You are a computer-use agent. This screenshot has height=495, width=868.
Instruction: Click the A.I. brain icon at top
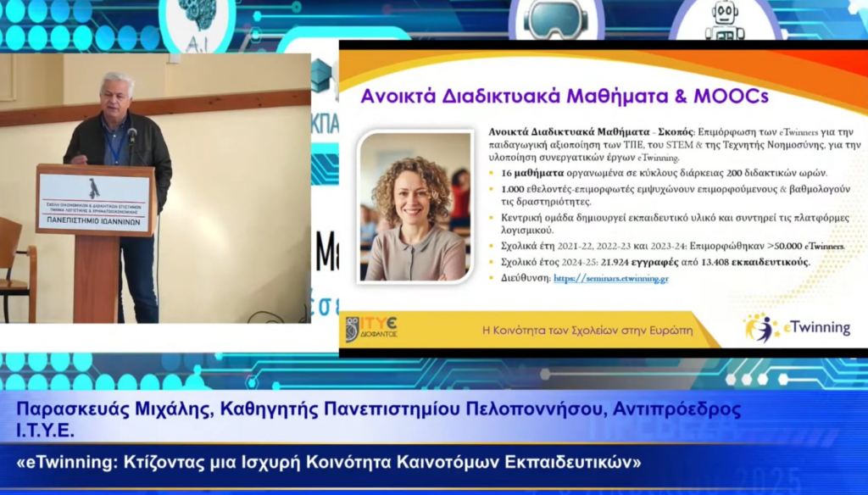197,19
